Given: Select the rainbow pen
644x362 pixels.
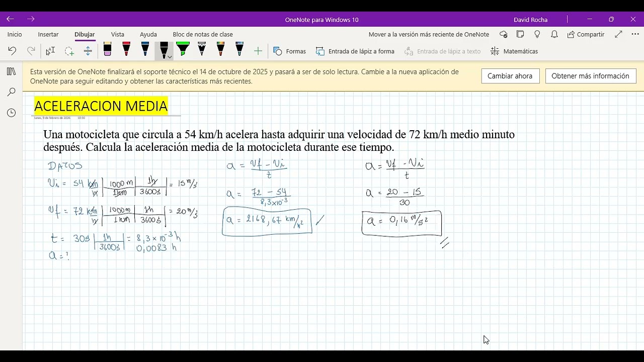Looking at the screenshot, I should (220, 49).
